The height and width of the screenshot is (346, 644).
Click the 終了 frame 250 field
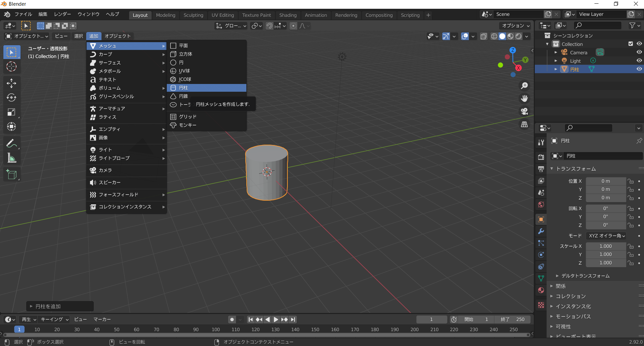(513, 319)
